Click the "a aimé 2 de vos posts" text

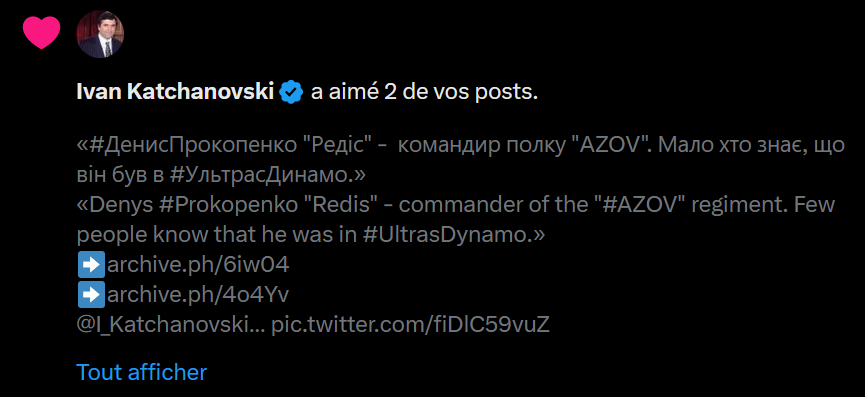pyautogui.click(x=424, y=93)
